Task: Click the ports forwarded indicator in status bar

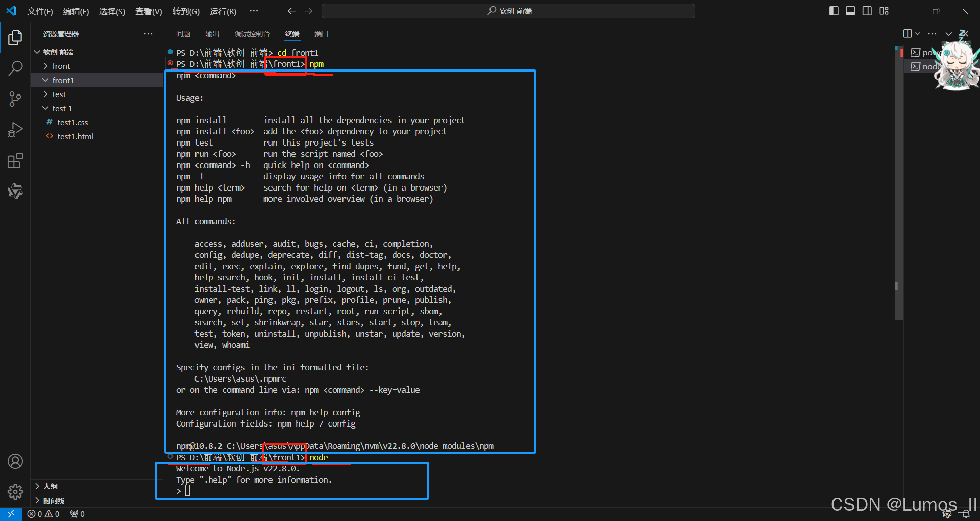Action: pos(78,514)
